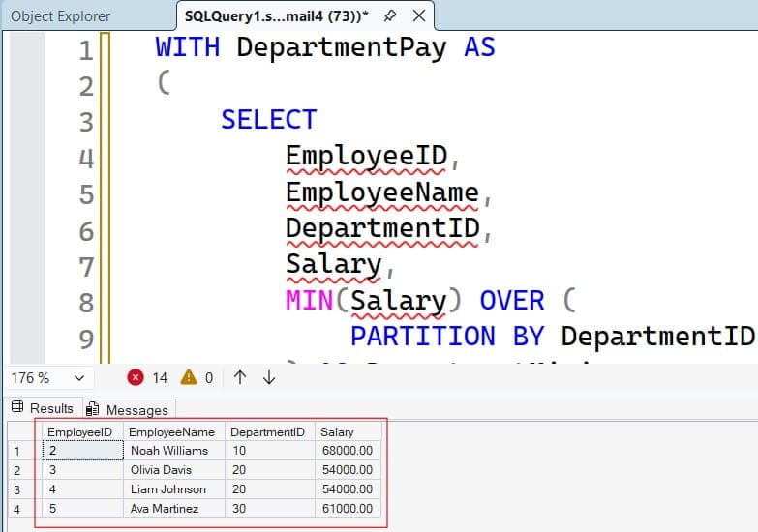Click the red error count icon

(x=136, y=377)
